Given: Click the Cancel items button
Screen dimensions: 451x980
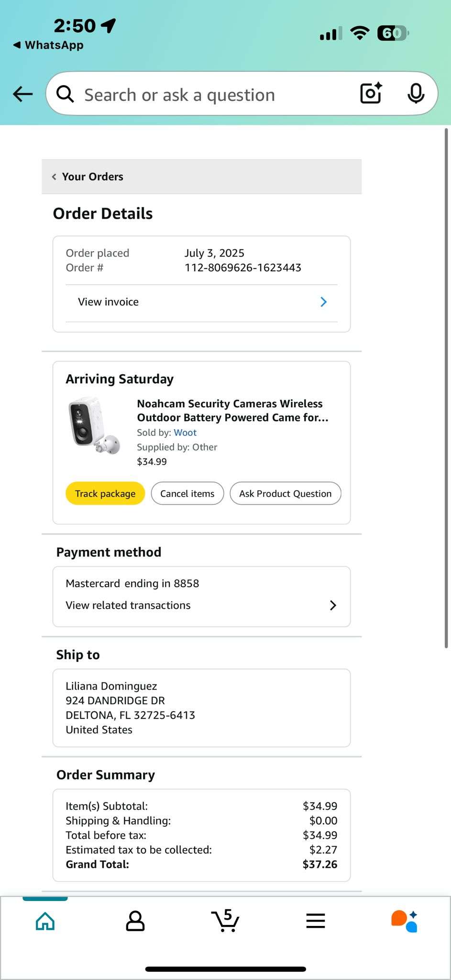Looking at the screenshot, I should 187,493.
